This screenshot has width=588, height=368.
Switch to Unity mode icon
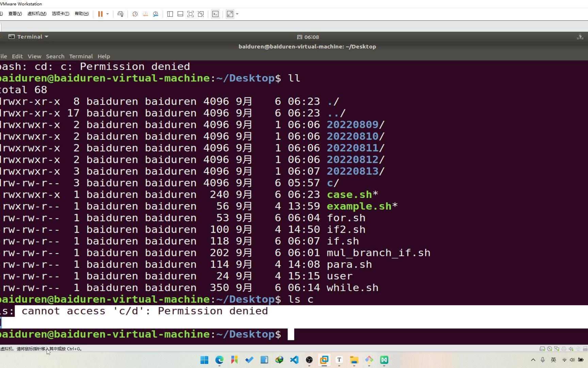pyautogui.click(x=201, y=14)
